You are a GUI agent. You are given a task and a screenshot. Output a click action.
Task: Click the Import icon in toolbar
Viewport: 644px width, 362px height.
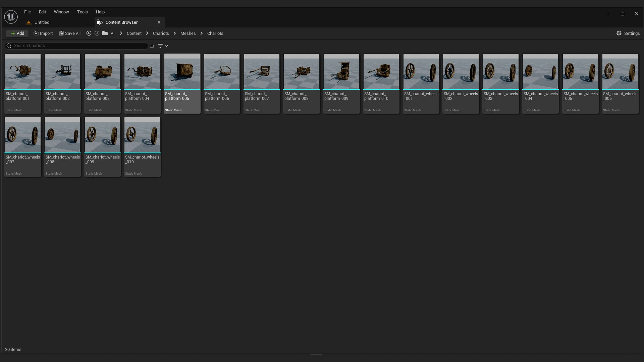36,33
